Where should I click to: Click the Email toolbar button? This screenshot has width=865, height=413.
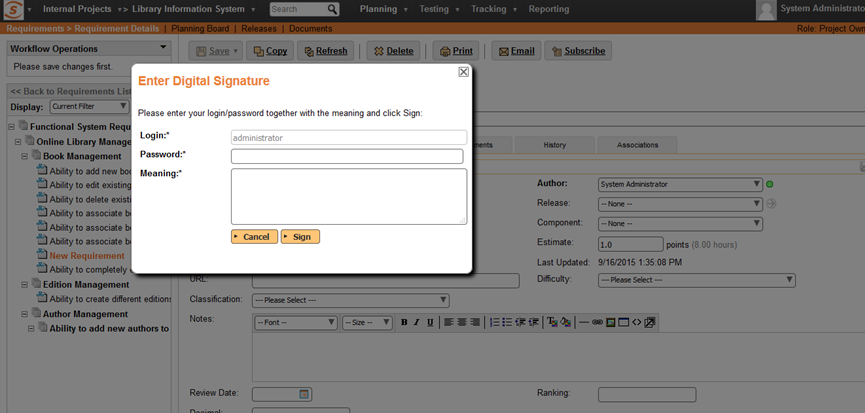pyautogui.click(x=515, y=51)
